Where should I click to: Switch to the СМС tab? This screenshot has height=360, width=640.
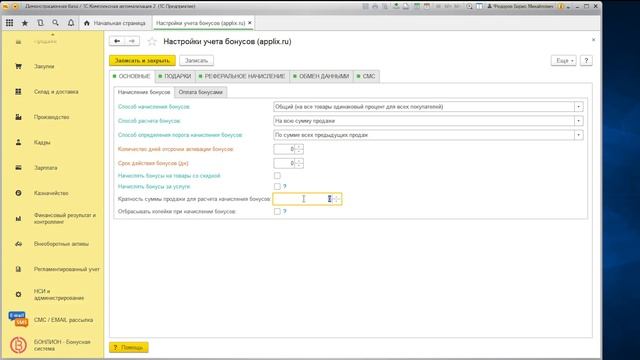pos(366,76)
